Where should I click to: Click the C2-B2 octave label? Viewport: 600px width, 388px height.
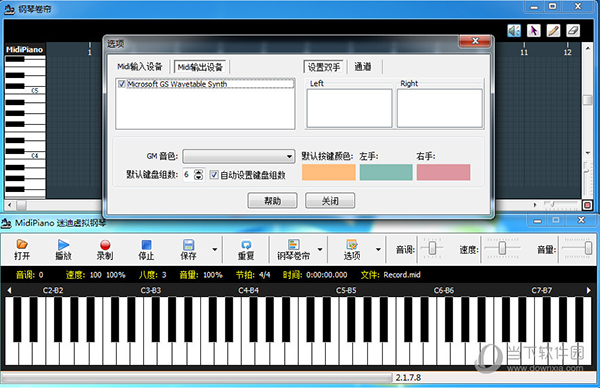(53, 290)
